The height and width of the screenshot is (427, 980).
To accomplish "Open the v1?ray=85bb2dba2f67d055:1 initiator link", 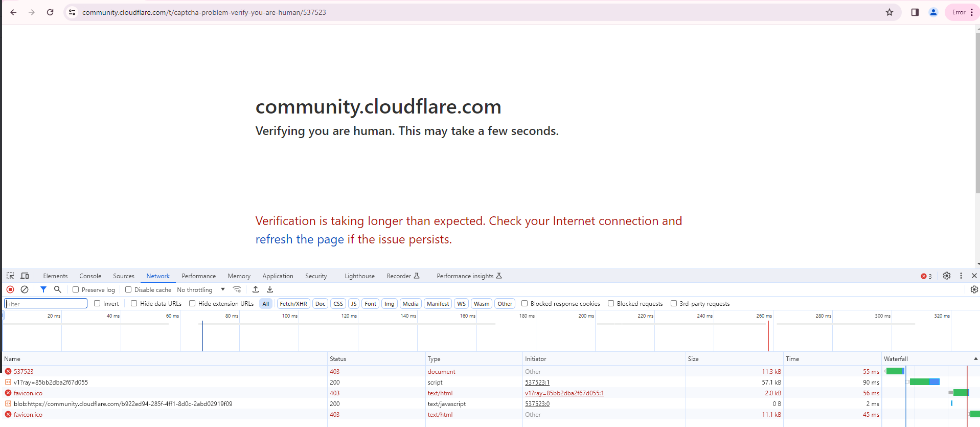I will (564, 393).
